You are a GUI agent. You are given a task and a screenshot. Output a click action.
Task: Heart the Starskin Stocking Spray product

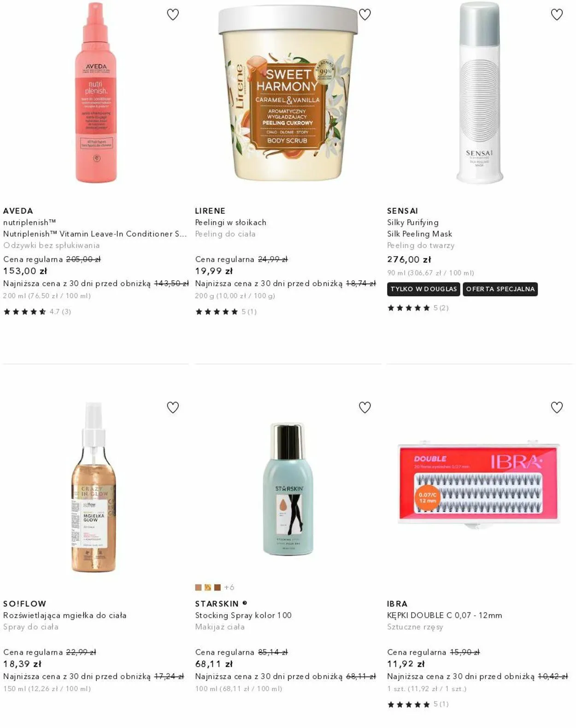click(x=365, y=407)
